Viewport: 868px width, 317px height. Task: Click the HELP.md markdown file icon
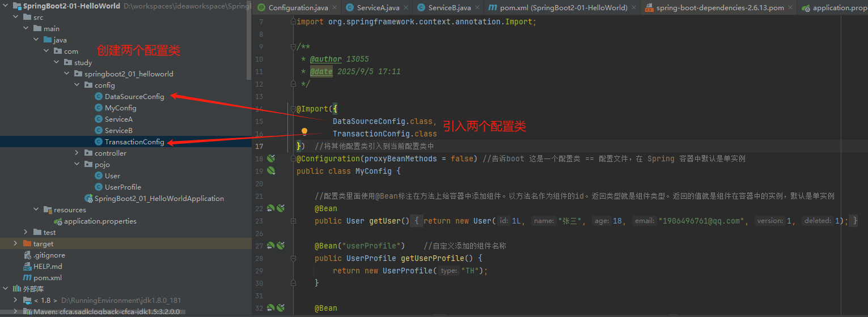[x=27, y=266]
